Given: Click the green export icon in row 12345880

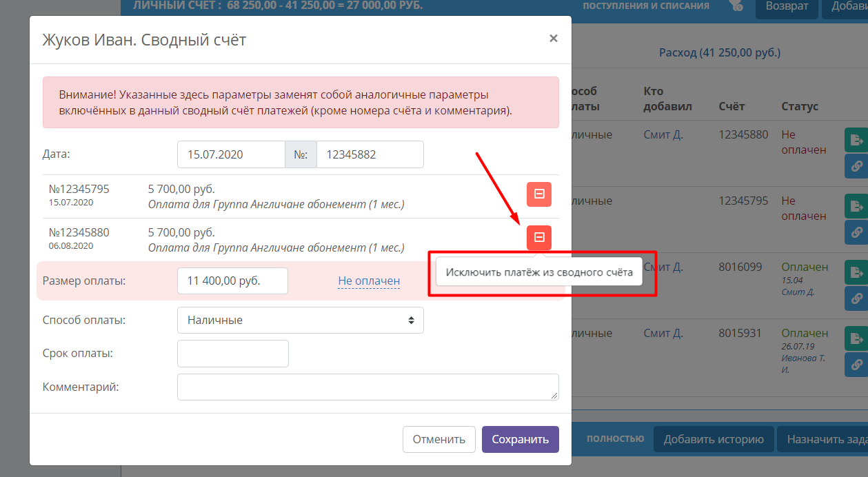Looking at the screenshot, I should pos(856,140).
